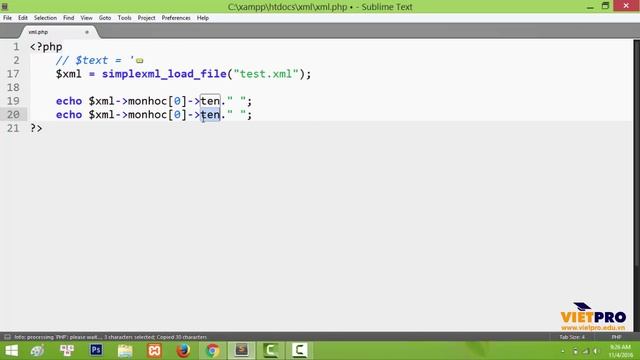Expand the folded code marker on line 2
Screen dimensions: 640x360
click(x=140, y=60)
